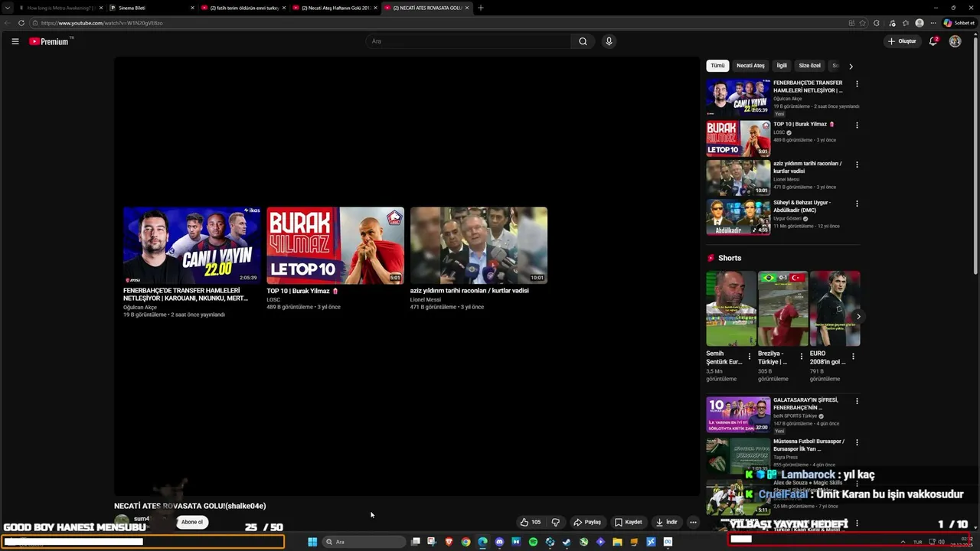The height and width of the screenshot is (551, 980).
Task: Open the YouTube hamburger guide menu
Action: click(15, 41)
